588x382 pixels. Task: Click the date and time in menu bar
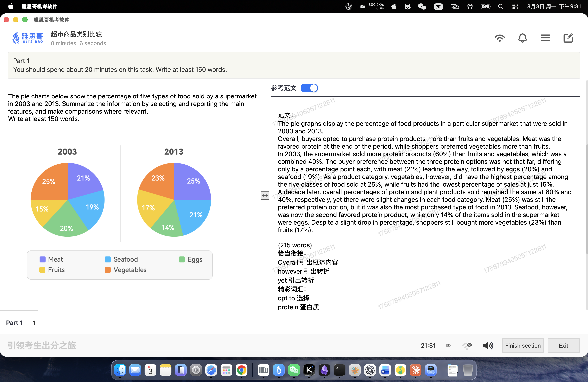pyautogui.click(x=554, y=6)
